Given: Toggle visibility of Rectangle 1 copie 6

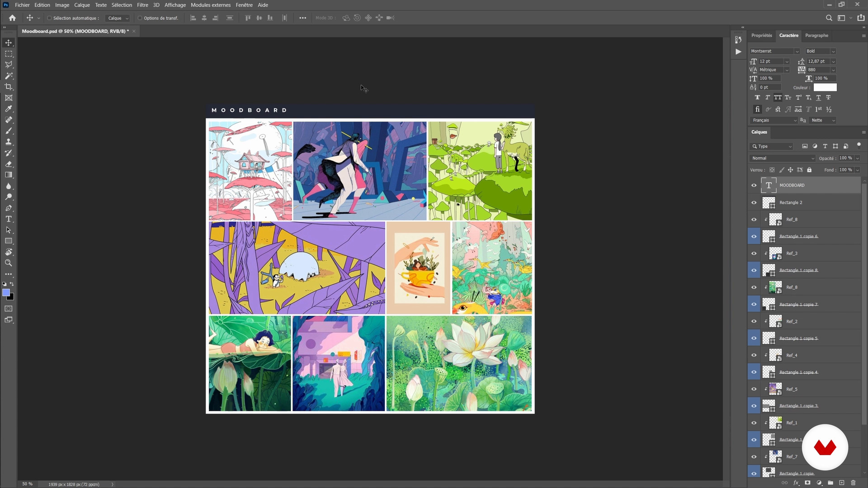Looking at the screenshot, I should 754,236.
